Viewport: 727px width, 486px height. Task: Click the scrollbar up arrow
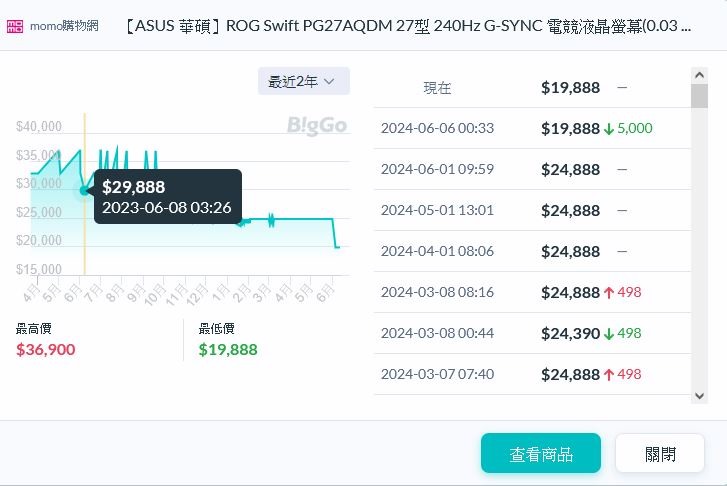pyautogui.click(x=699, y=75)
